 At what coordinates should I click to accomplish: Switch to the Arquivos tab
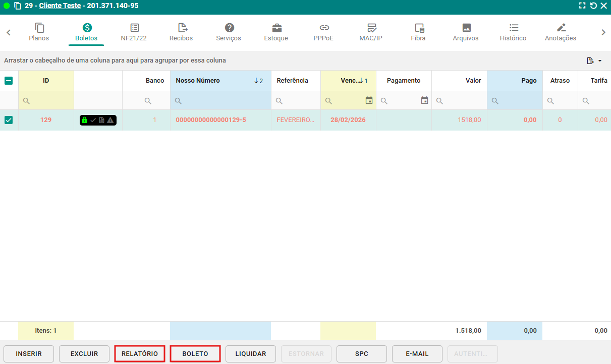click(466, 32)
